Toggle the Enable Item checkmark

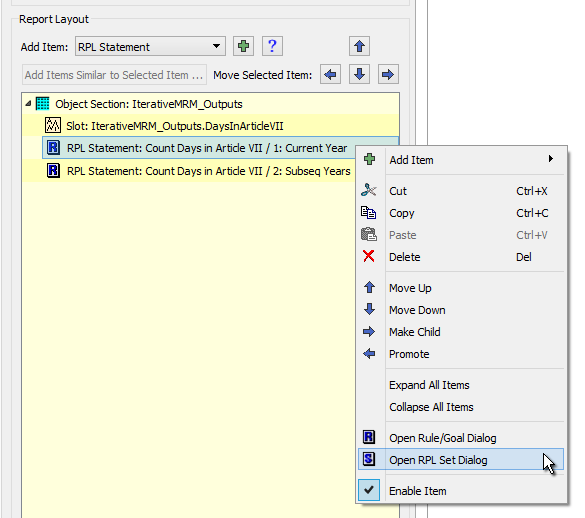(369, 490)
